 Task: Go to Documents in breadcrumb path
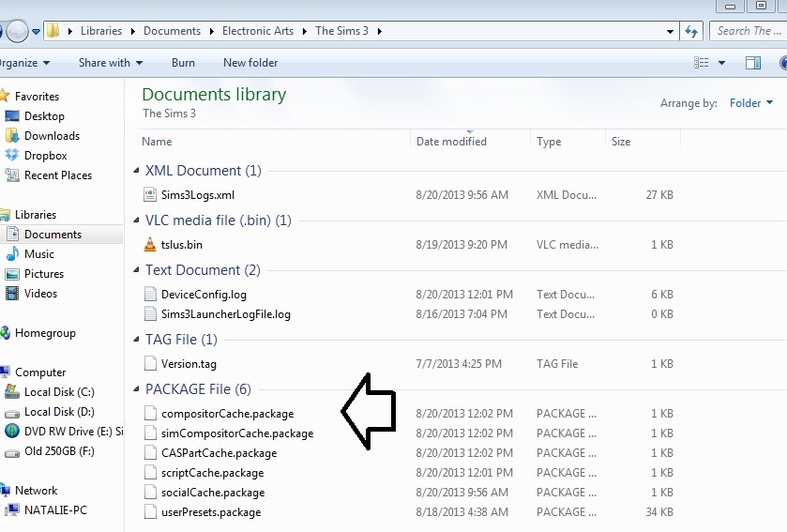point(172,31)
